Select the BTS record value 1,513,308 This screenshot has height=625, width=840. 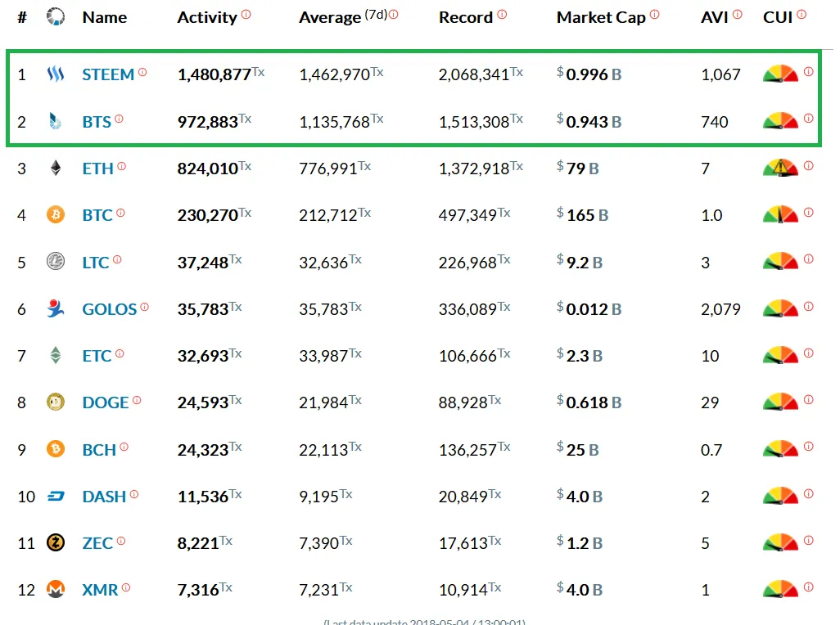point(474,122)
